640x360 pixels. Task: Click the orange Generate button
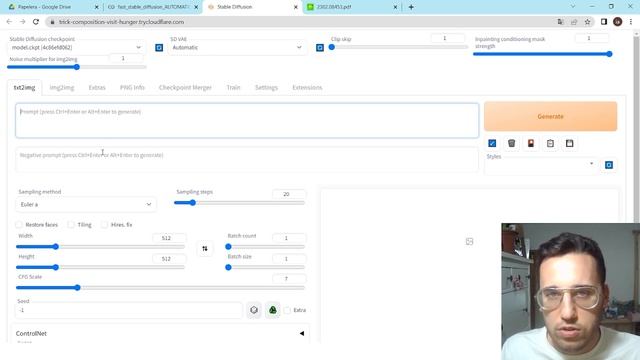pyautogui.click(x=550, y=116)
